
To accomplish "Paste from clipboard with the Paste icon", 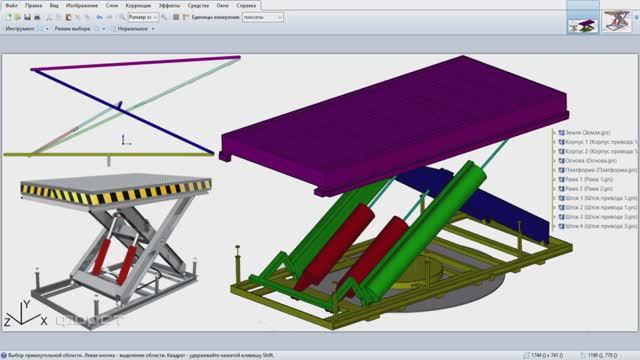I will [68, 17].
